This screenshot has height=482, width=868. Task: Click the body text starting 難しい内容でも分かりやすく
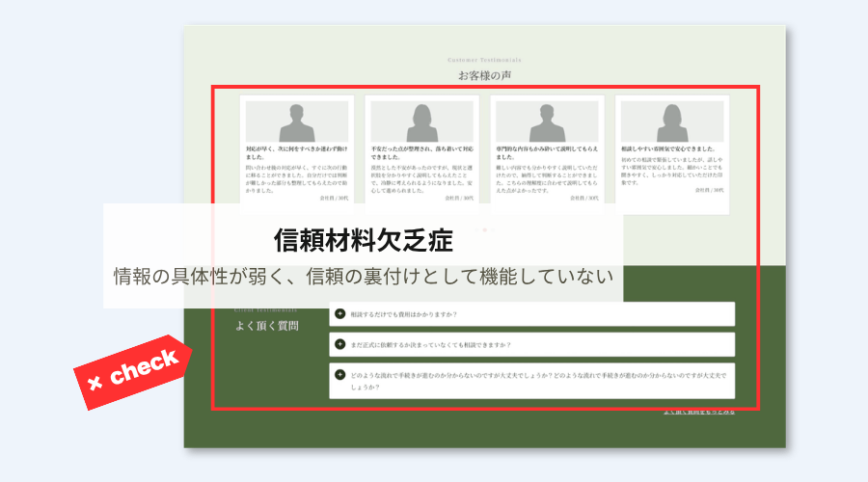pyautogui.click(x=547, y=178)
